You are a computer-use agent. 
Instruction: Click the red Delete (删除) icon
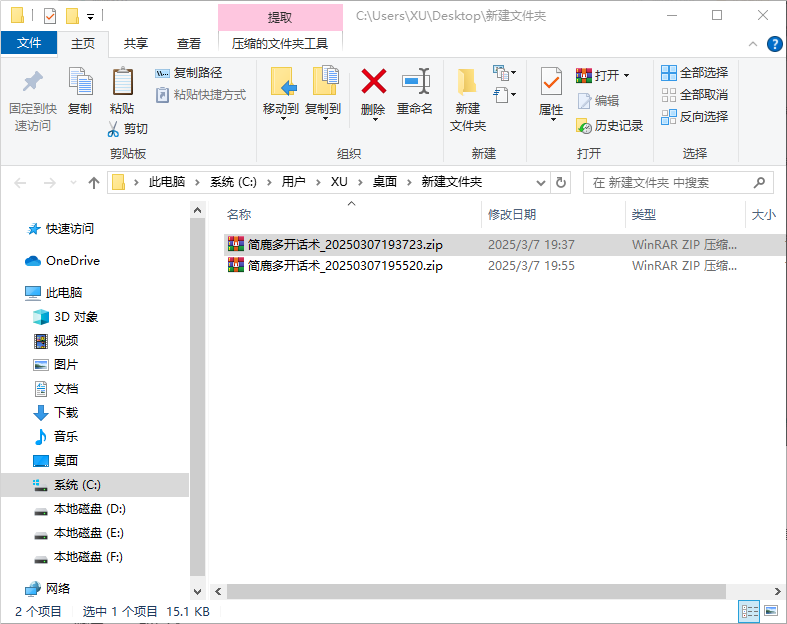pyautogui.click(x=374, y=81)
